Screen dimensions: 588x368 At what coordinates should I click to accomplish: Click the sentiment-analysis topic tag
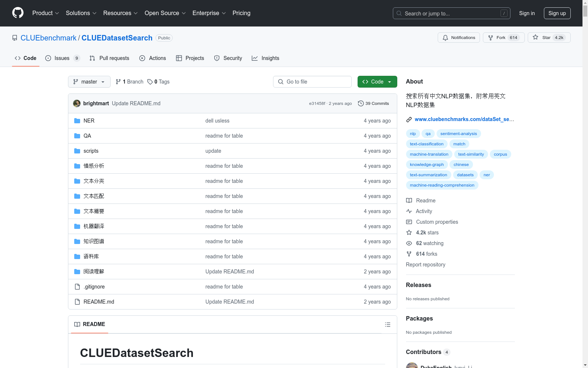pos(459,134)
